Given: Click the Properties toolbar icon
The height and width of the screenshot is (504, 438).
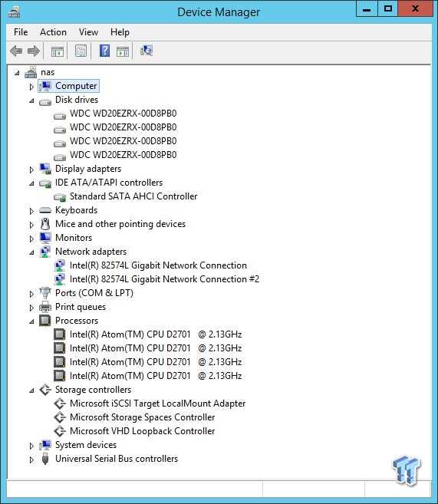Looking at the screenshot, I should click(x=81, y=51).
